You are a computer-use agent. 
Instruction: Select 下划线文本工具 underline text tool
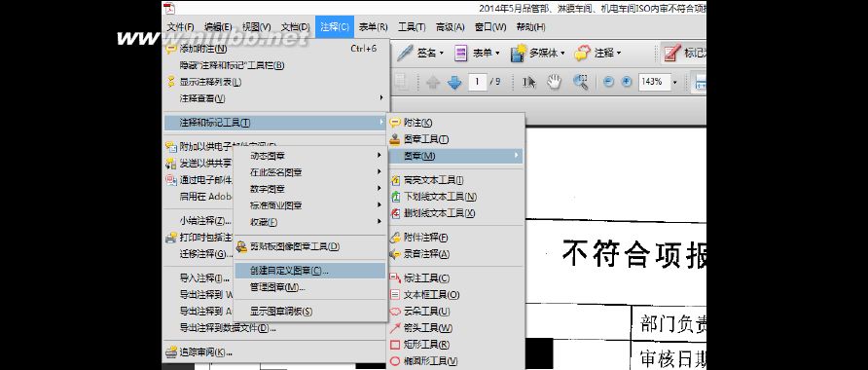tap(455, 196)
